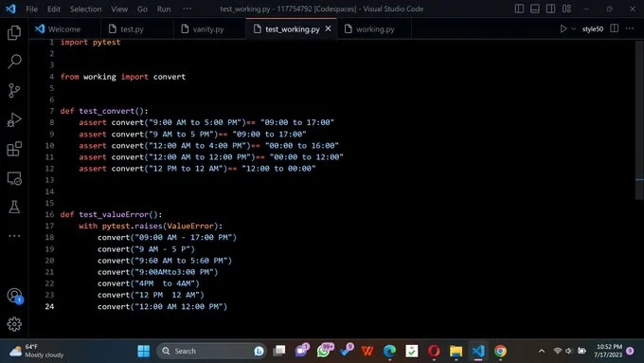Open the weather widget showing 64°F
The image size is (644, 363).
coord(37,351)
